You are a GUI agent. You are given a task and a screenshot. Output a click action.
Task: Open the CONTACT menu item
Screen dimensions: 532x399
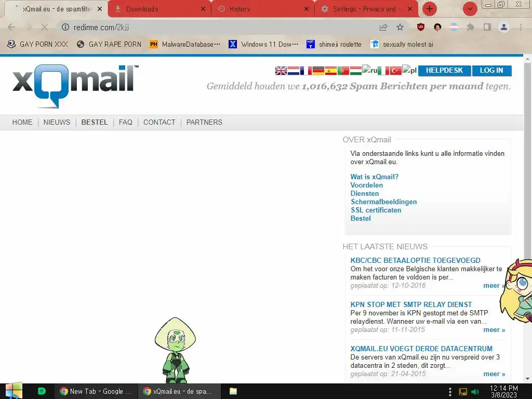click(159, 122)
